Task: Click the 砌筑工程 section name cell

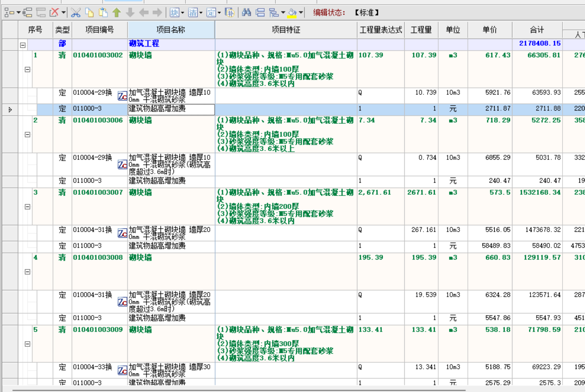Action: tap(171, 44)
